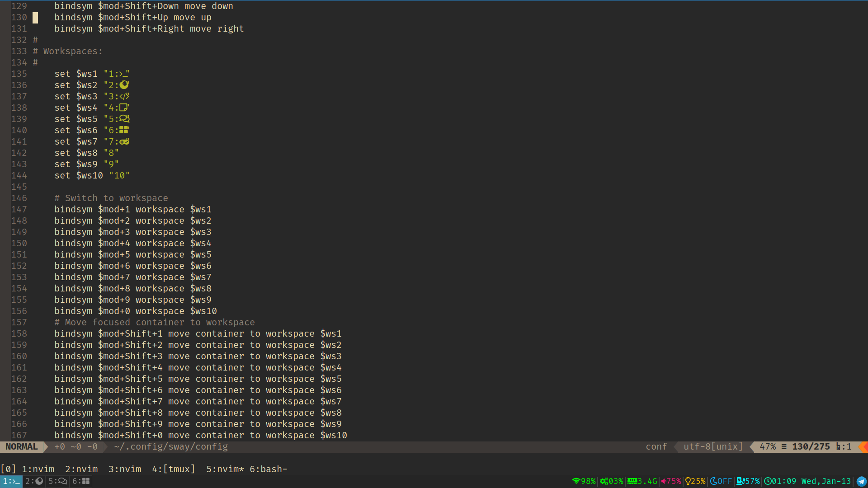This screenshot has width=868, height=488.
Task: Select tmux window 4:[tmux]
Action: tap(174, 469)
